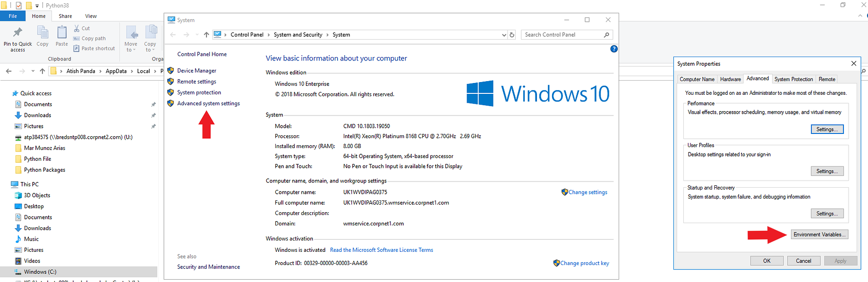Image resolution: width=868 pixels, height=282 pixels.
Task: Open Downloads under Quick access
Action: tap(37, 115)
